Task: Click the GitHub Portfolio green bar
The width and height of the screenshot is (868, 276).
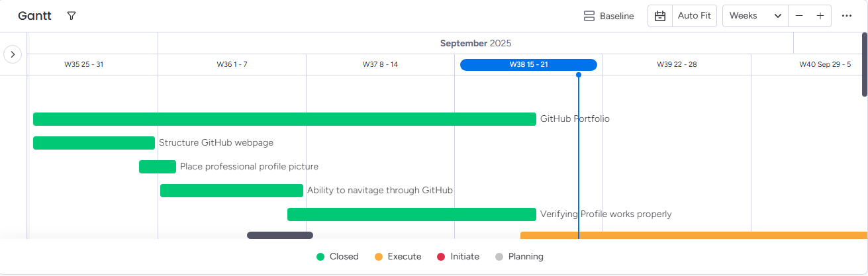Action: [x=284, y=119]
